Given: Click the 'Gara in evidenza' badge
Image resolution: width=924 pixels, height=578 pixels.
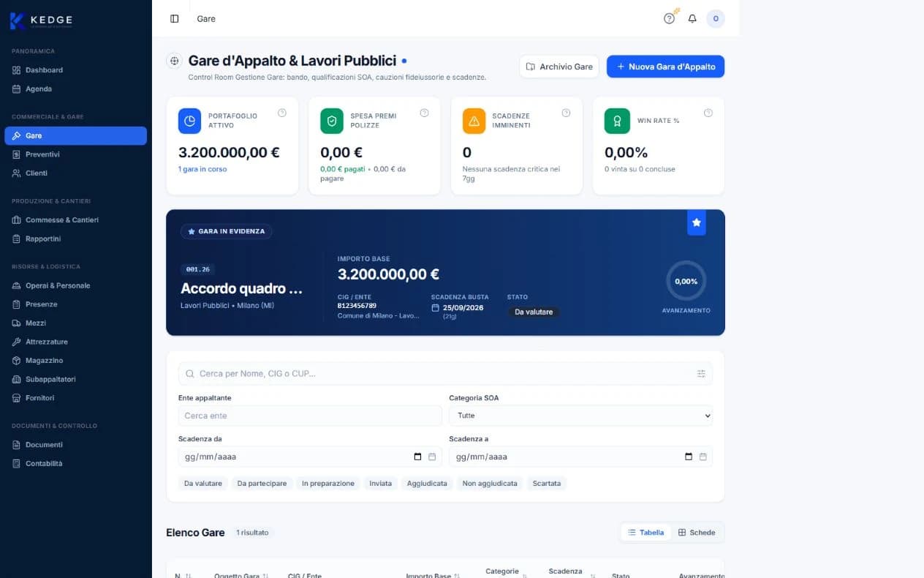Looking at the screenshot, I should pyautogui.click(x=227, y=231).
